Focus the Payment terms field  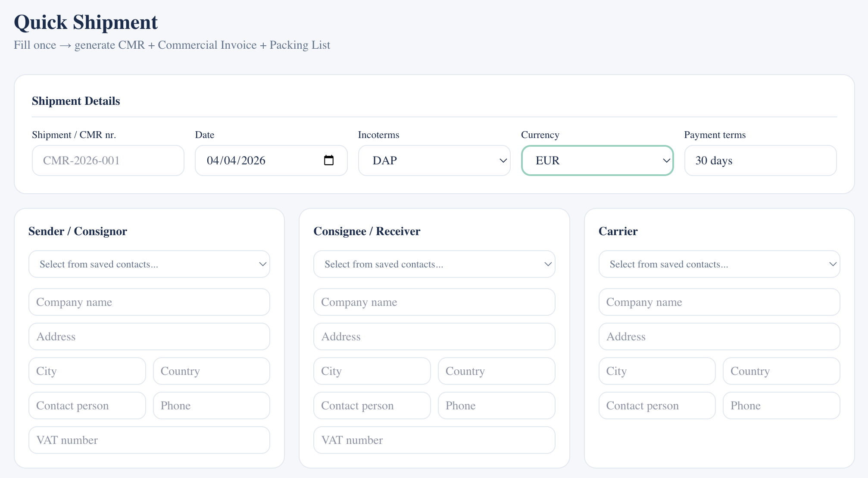pyautogui.click(x=760, y=160)
